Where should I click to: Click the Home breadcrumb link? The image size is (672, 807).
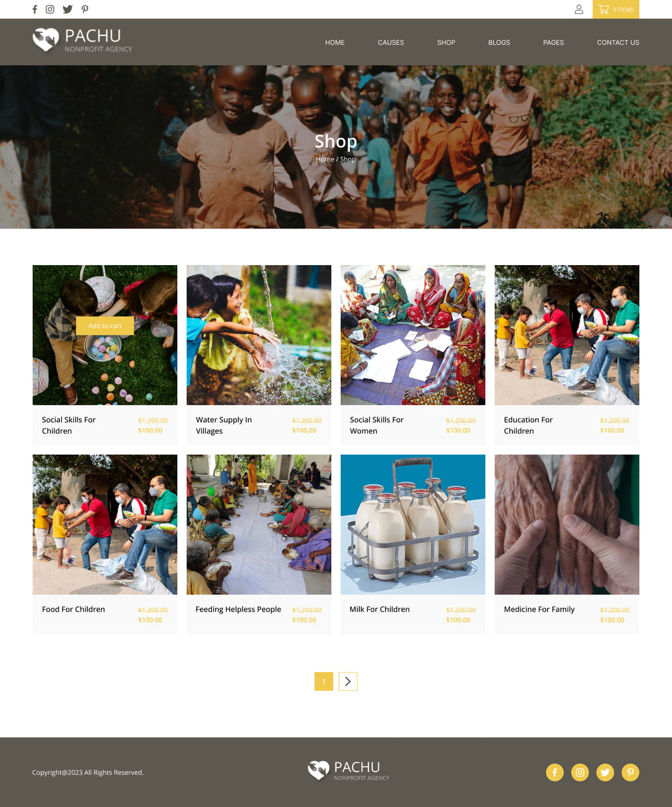tap(325, 159)
